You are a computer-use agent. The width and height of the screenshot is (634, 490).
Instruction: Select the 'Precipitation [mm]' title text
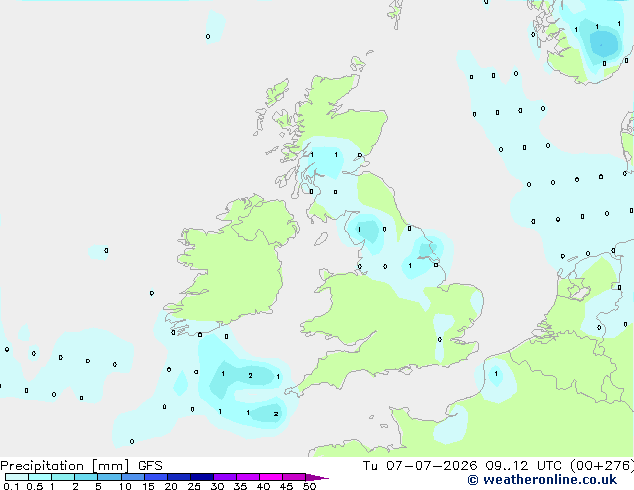(x=65, y=466)
